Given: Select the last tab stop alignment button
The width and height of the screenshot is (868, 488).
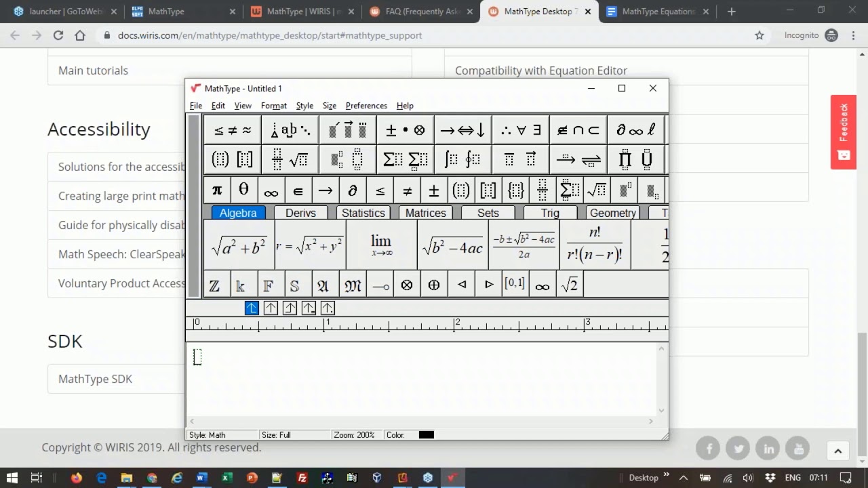Looking at the screenshot, I should (x=328, y=308).
